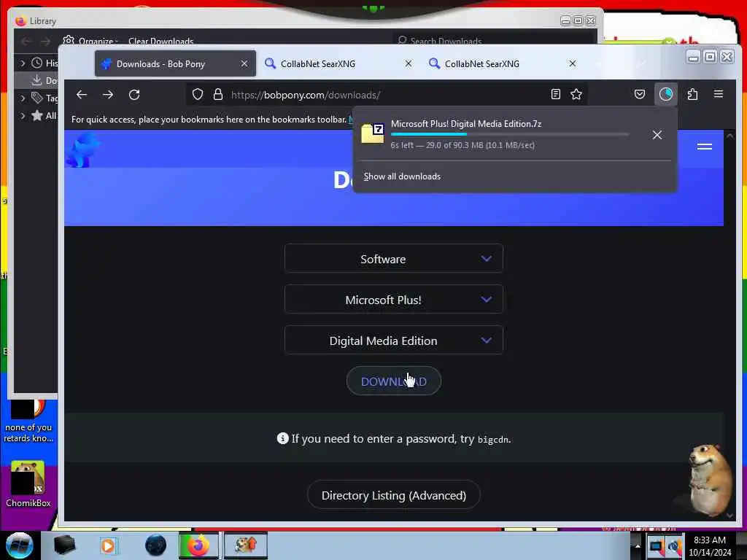Click the bobpony.com address bar
Image resolution: width=747 pixels, height=560 pixels.
point(386,95)
